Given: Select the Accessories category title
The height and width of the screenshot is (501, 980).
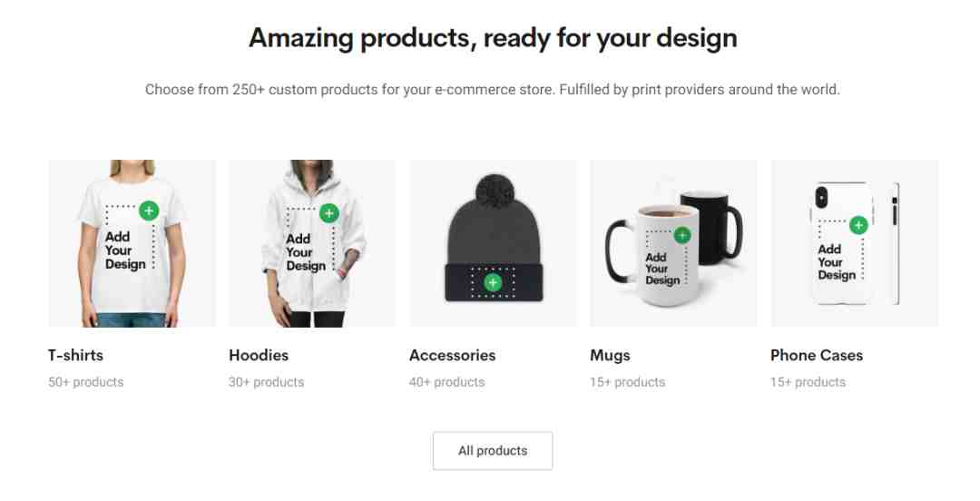Looking at the screenshot, I should click(x=453, y=355).
